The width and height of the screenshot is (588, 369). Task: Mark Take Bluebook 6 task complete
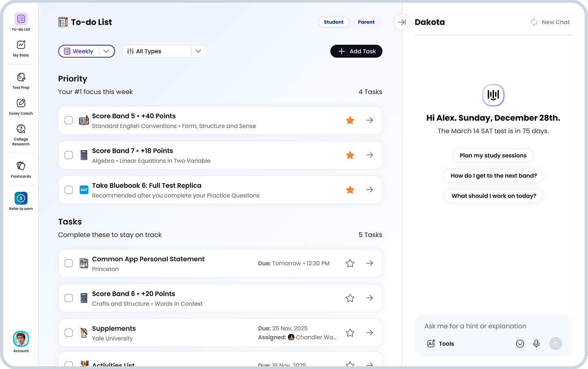point(69,190)
